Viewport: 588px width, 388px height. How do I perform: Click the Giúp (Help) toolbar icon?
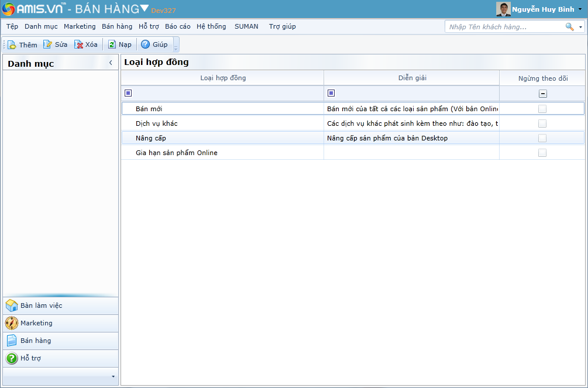(146, 44)
